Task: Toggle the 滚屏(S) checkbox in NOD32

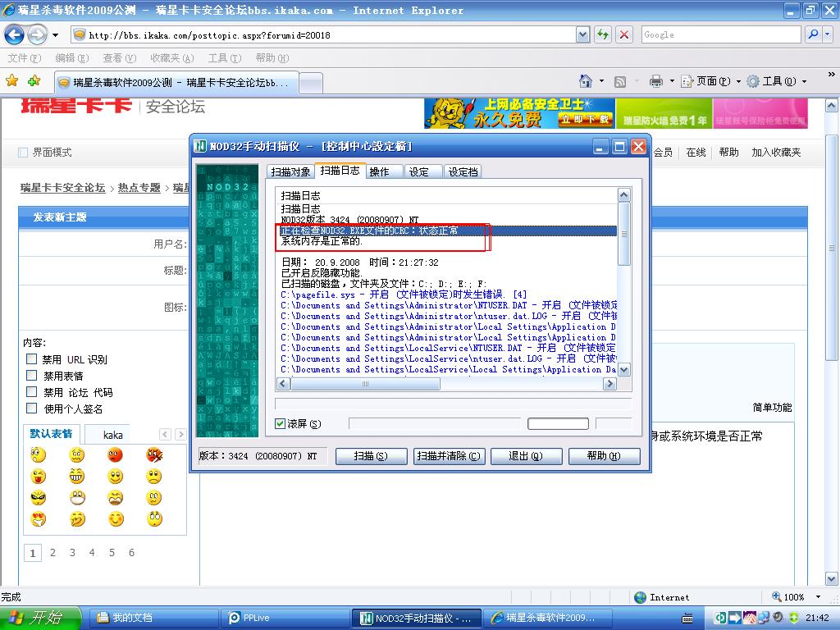Action: [280, 424]
